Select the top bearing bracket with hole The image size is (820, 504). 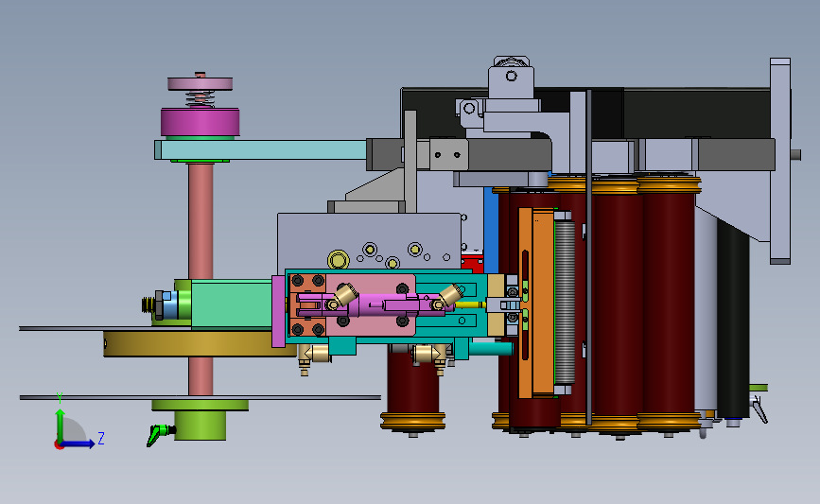[511, 81]
